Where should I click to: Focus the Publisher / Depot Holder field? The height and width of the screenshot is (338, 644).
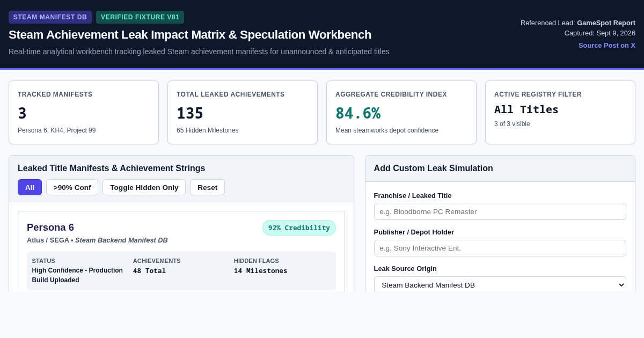500,248
